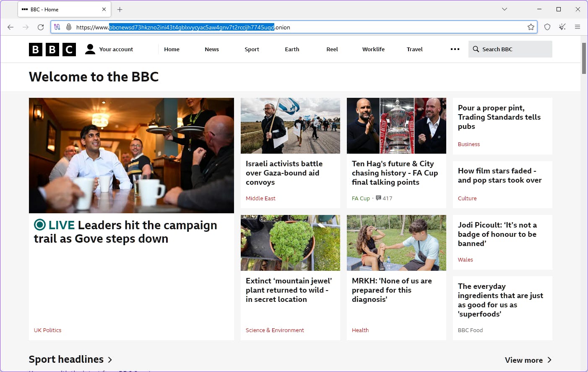Read the Israeli activists aid convoys story
Screen dimensions: 588x372
point(284,173)
